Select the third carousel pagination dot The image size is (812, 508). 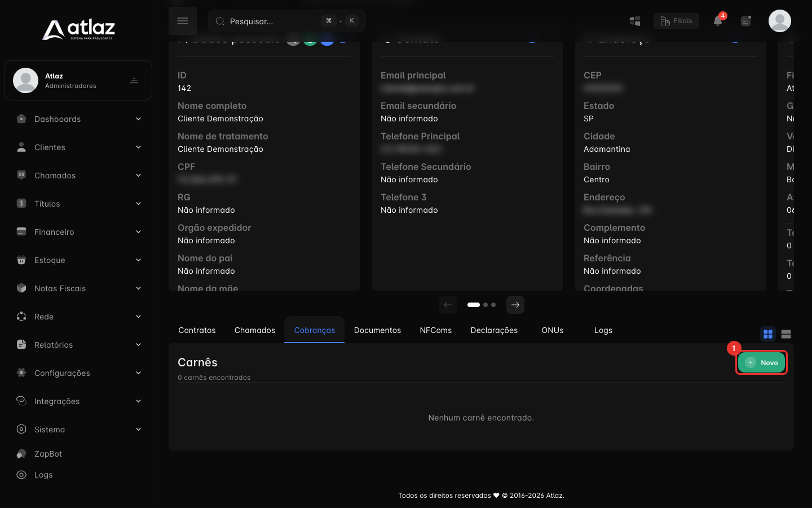(493, 305)
